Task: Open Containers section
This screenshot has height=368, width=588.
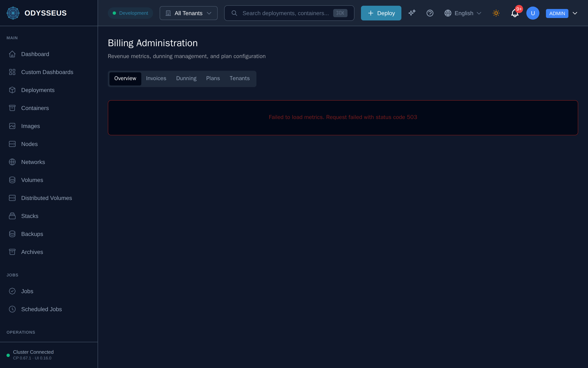Action: tap(49, 108)
